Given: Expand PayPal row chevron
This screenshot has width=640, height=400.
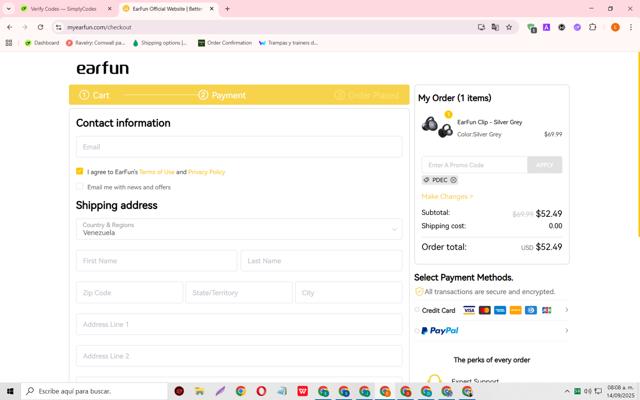Looking at the screenshot, I should (x=567, y=330).
